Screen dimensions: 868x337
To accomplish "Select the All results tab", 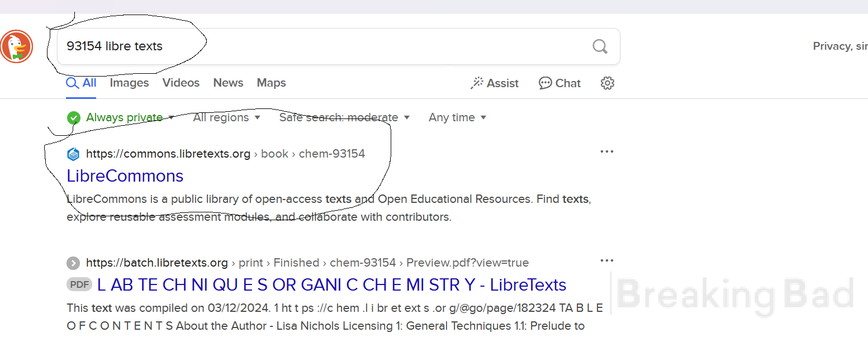I will [x=81, y=83].
